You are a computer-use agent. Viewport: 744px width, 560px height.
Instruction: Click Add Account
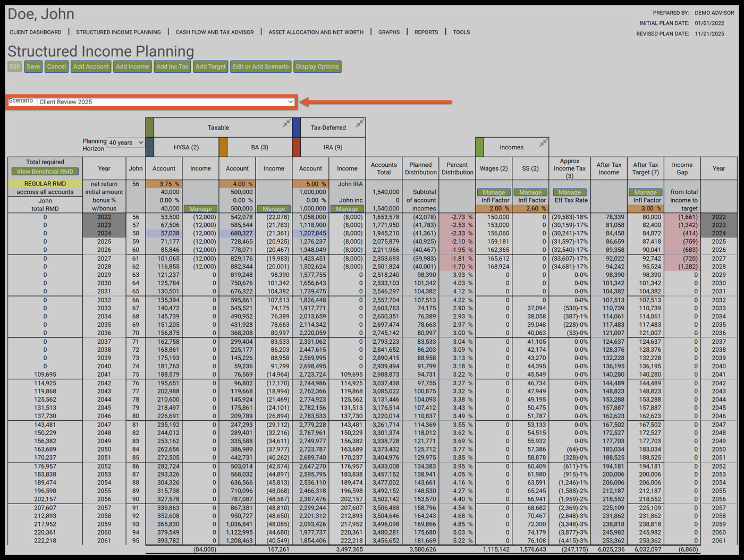pyautogui.click(x=91, y=66)
